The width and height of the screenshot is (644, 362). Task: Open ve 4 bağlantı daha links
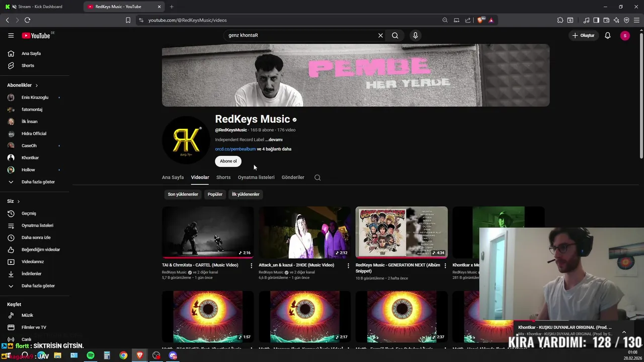[274, 149]
